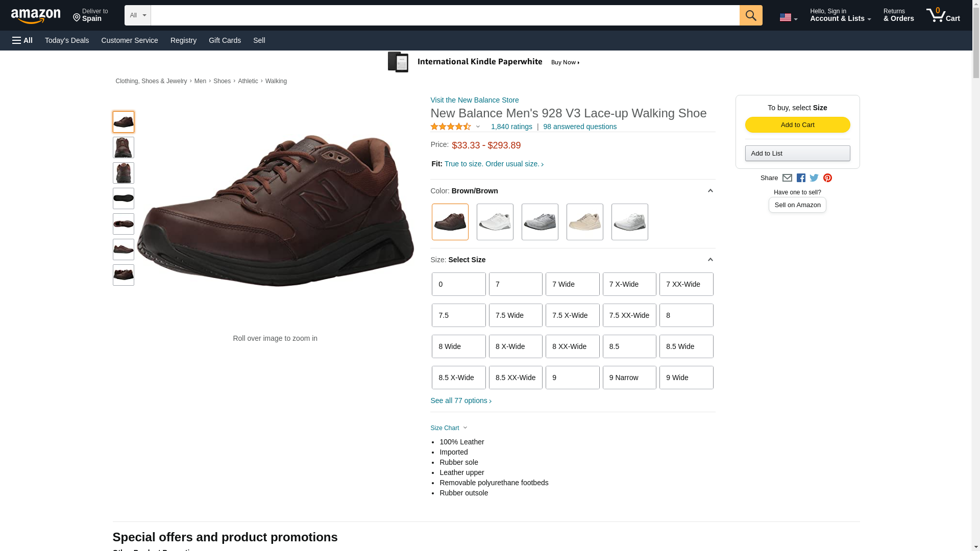See all 77 size options
This screenshot has width=980, height=551.
click(461, 401)
